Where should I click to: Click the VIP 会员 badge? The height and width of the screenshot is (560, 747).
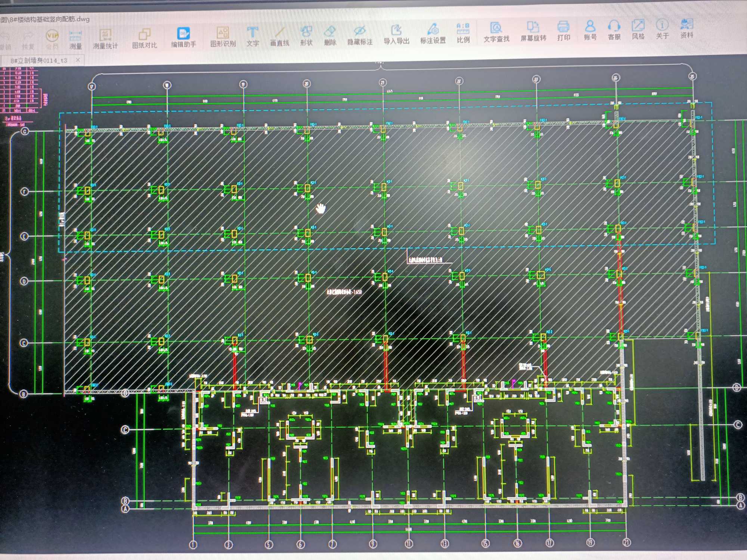coord(52,40)
